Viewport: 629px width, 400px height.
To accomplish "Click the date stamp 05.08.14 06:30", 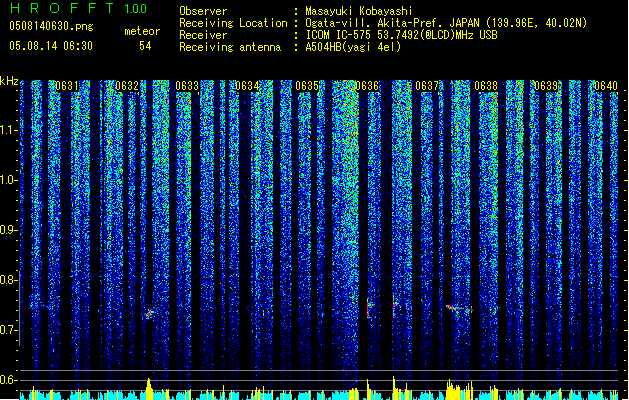I will pos(51,46).
